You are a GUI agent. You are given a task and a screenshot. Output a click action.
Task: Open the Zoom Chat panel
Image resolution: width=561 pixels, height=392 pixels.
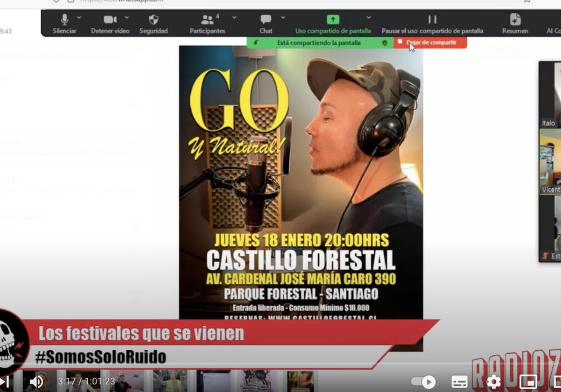point(266,23)
